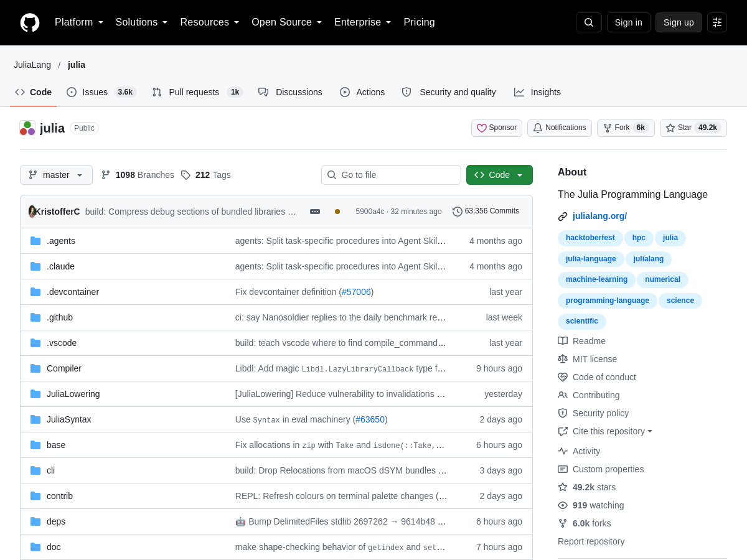This screenshot has width=747, height=560.
Task: Expand the Platform menu
Action: 79,22
